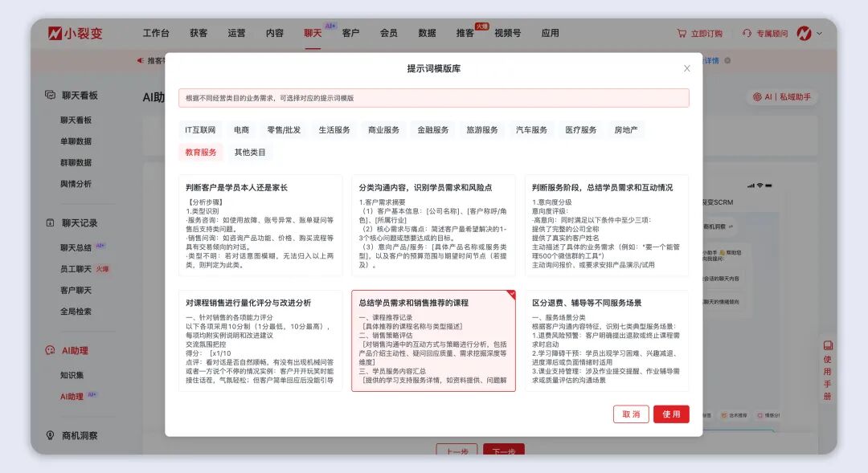868x473 pixels.
Task: Click the AI助理 section icon in the sidebar
Action: tap(50, 350)
